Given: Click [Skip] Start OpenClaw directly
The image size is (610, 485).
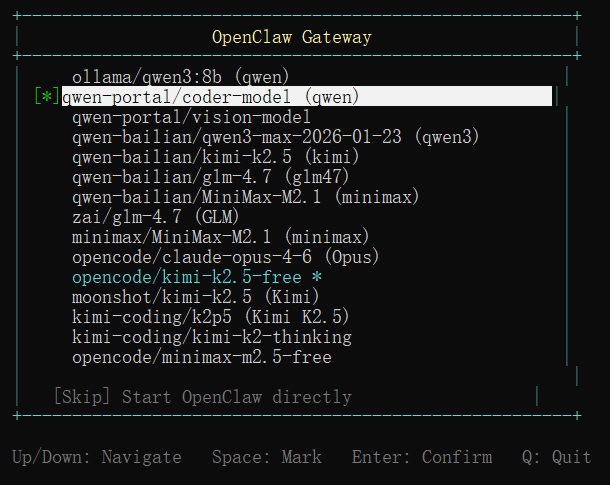Looking at the screenshot, I should [x=203, y=397].
